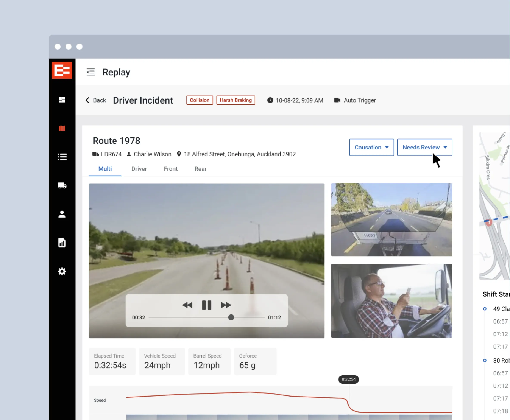Switch to the Front camera tab
Image resolution: width=510 pixels, height=420 pixels.
coord(171,169)
